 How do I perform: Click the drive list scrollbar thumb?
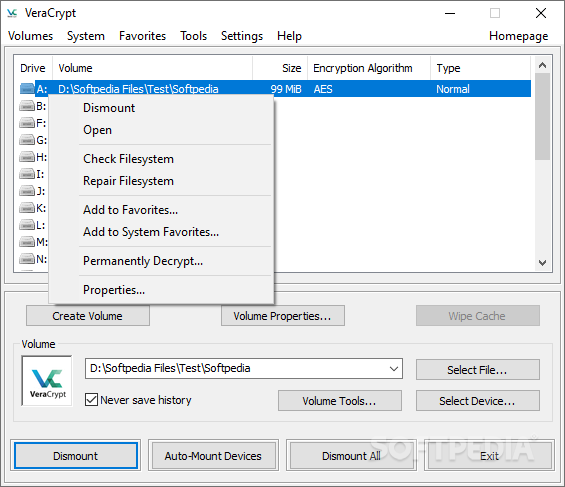point(542,117)
